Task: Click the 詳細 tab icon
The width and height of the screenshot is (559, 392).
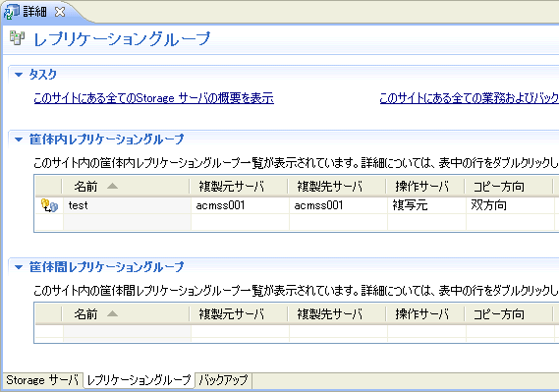Action: pos(12,12)
